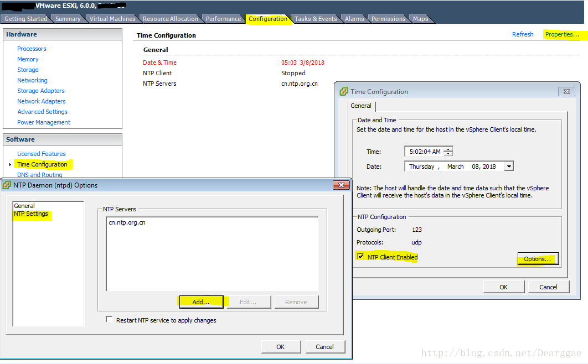Open Storage Adapters link
588x364 pixels.
41,91
